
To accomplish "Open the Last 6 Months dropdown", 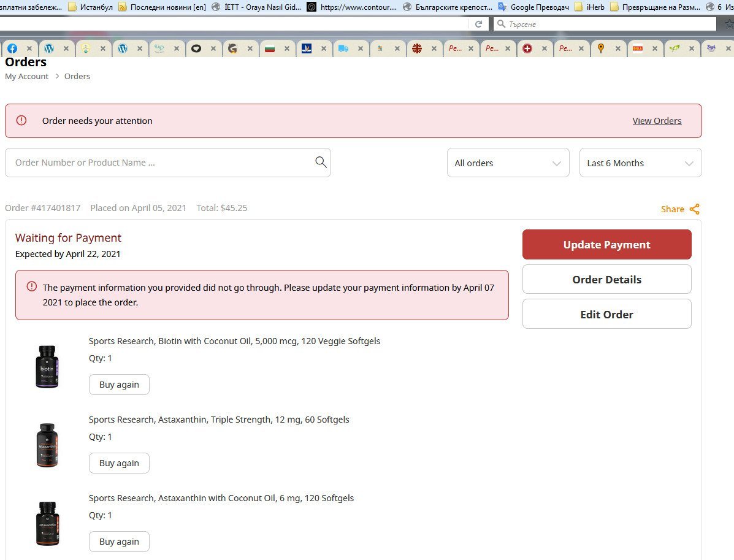I will pyautogui.click(x=640, y=163).
